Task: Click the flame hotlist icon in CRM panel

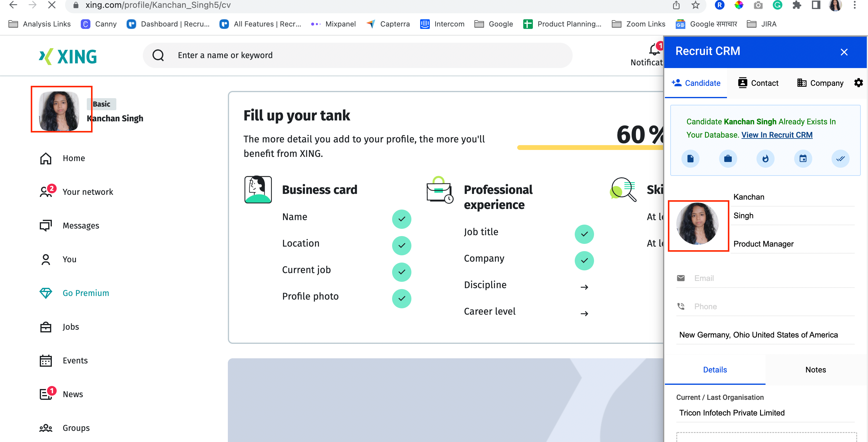Action: 765,159
